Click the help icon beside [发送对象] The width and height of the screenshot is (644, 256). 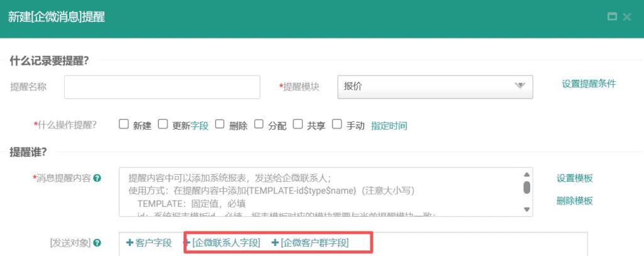click(x=97, y=243)
